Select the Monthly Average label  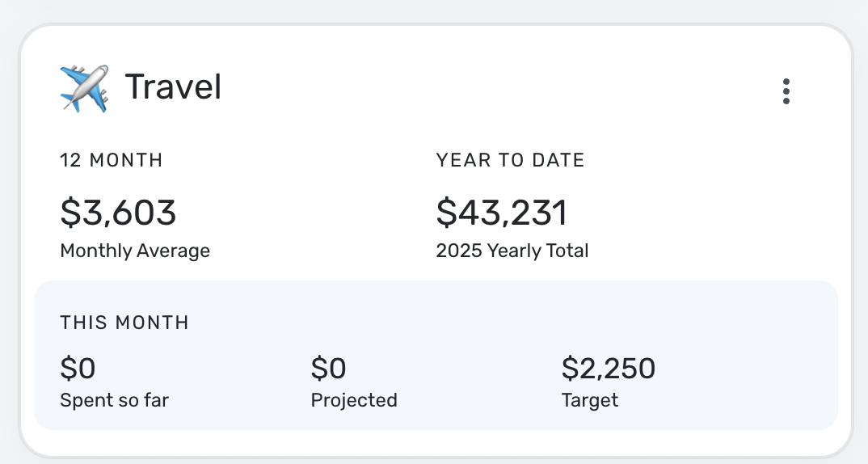135,251
